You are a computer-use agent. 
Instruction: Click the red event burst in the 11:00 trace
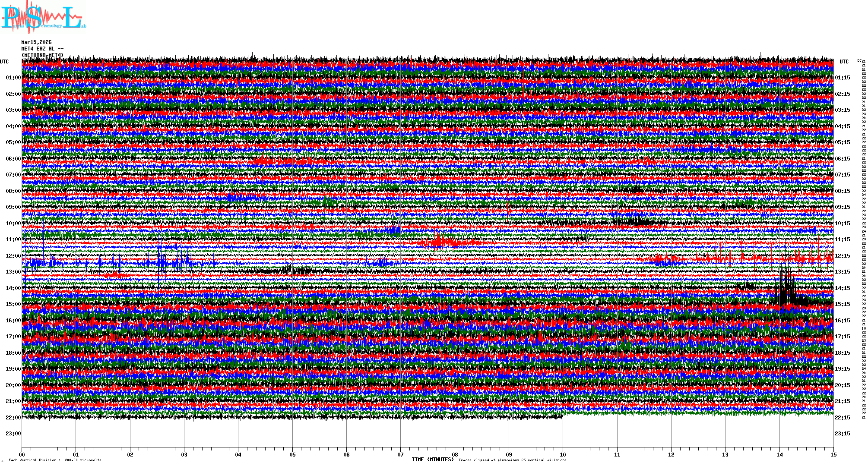pyautogui.click(x=440, y=242)
